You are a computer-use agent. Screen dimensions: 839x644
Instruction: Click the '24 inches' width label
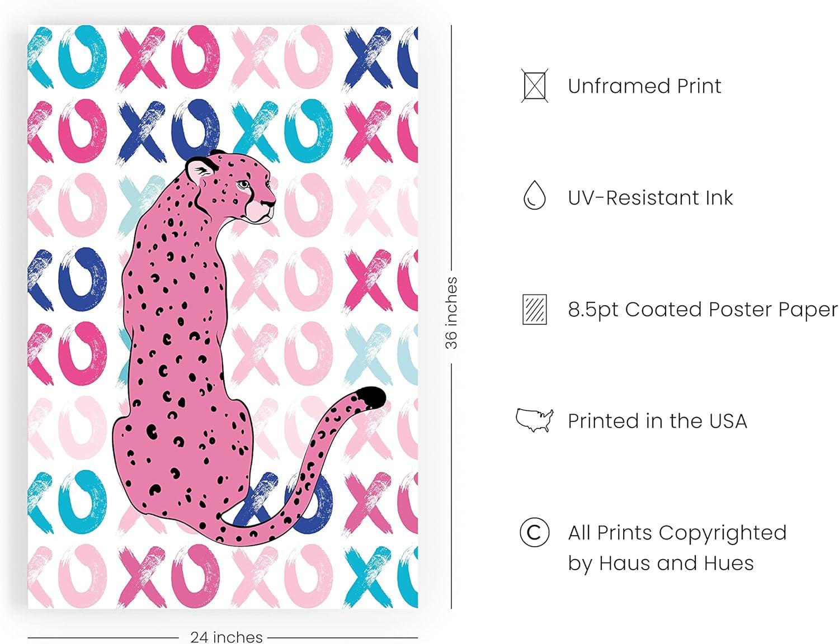click(226, 637)
